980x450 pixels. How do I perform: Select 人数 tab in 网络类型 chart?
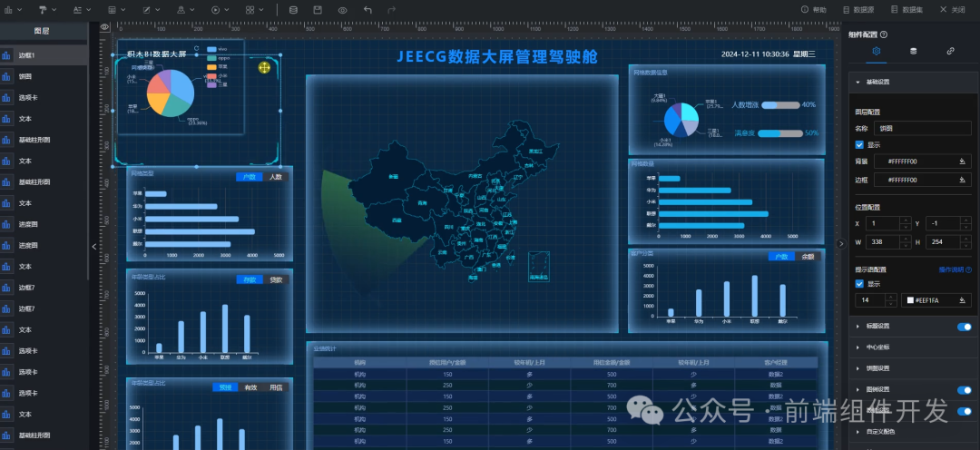[x=276, y=177]
